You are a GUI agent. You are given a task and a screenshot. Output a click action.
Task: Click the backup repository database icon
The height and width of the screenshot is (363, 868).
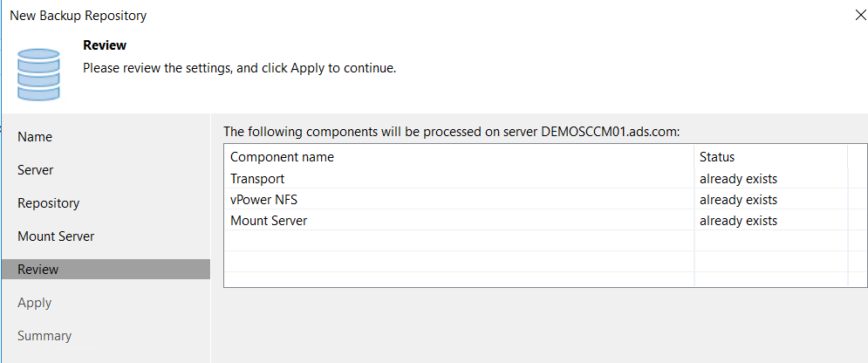click(x=38, y=75)
